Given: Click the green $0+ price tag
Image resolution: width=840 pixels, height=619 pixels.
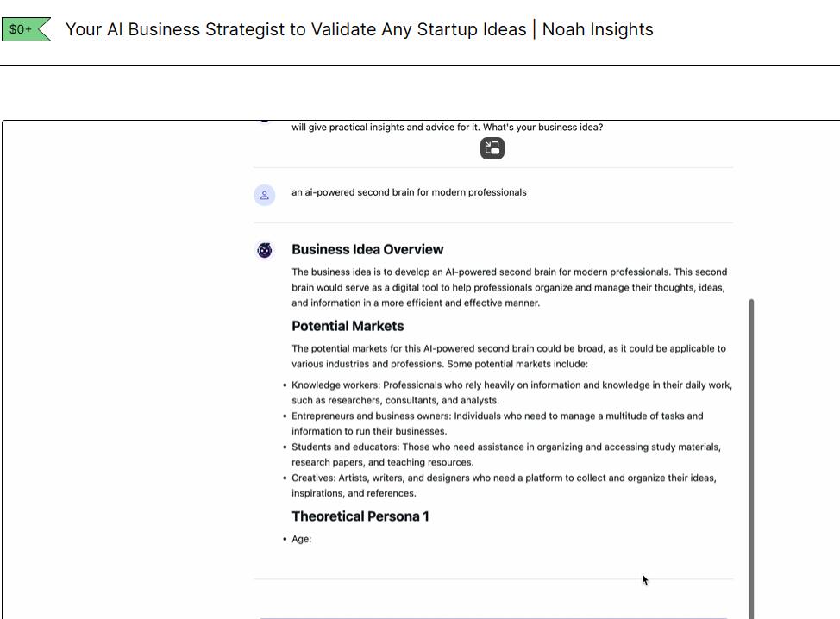Looking at the screenshot, I should (26, 29).
